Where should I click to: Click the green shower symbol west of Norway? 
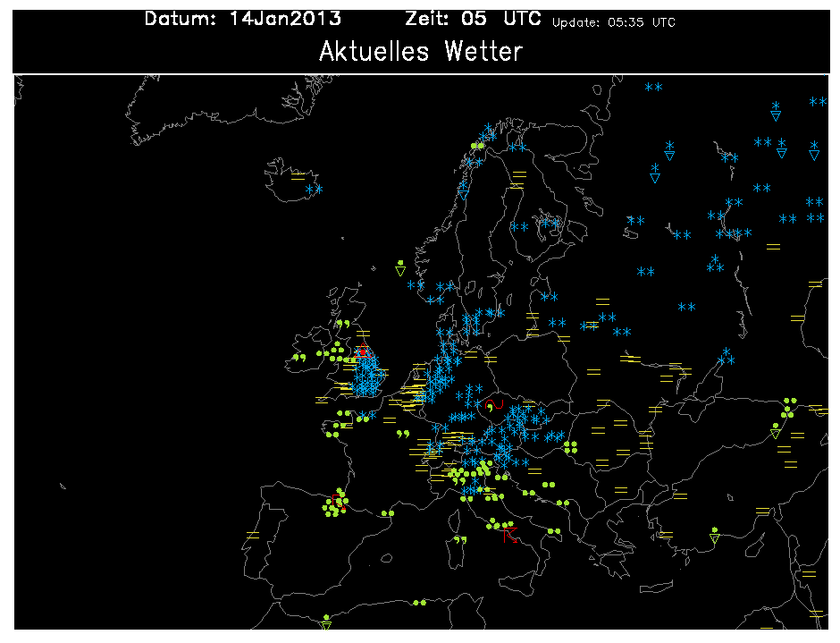click(x=400, y=267)
